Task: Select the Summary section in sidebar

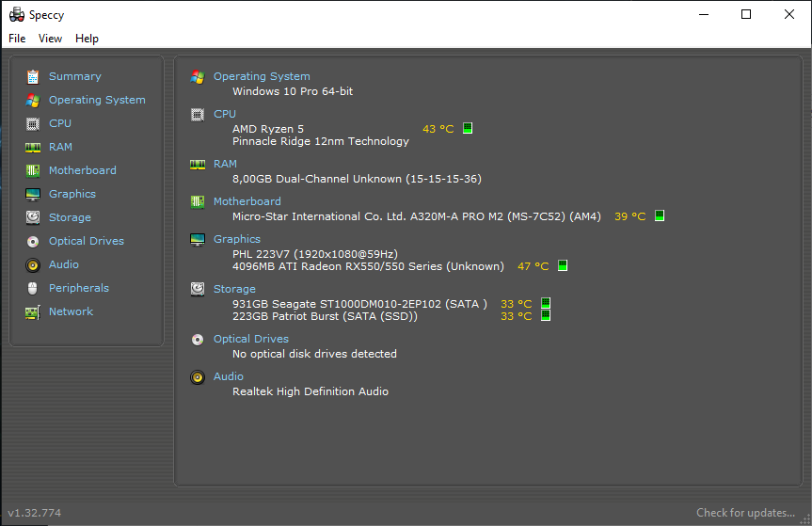Action: [x=75, y=76]
